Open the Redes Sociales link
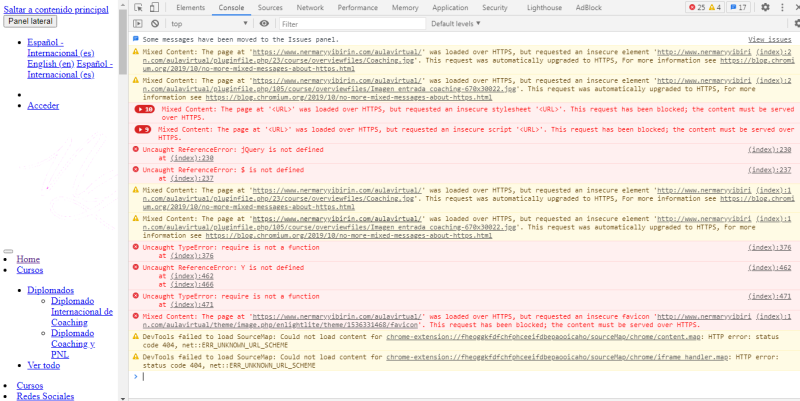This screenshot has height=401, width=800. [45, 396]
